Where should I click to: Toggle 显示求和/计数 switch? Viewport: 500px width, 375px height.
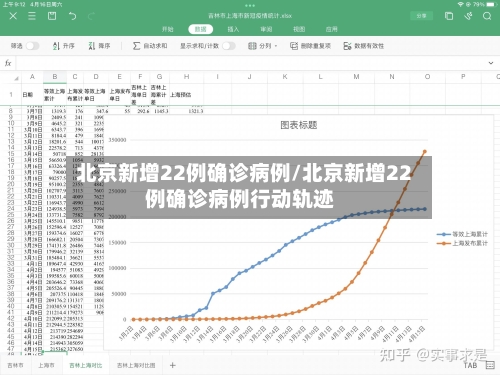point(229,46)
